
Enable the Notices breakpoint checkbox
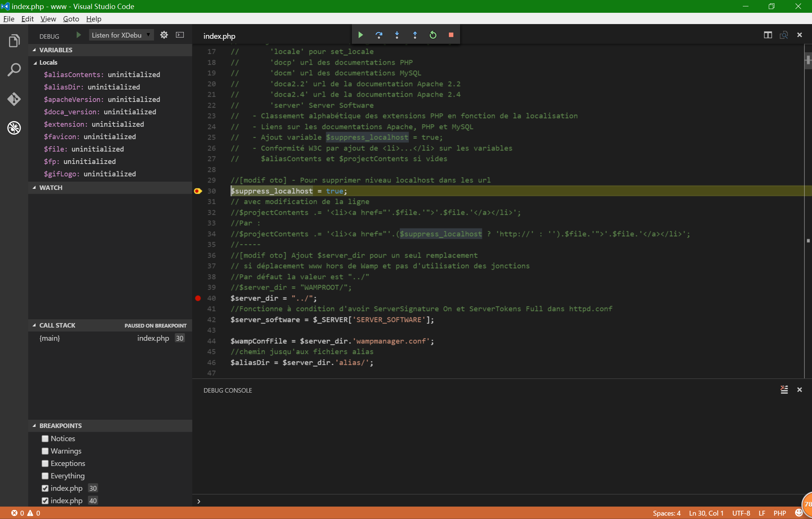45,439
